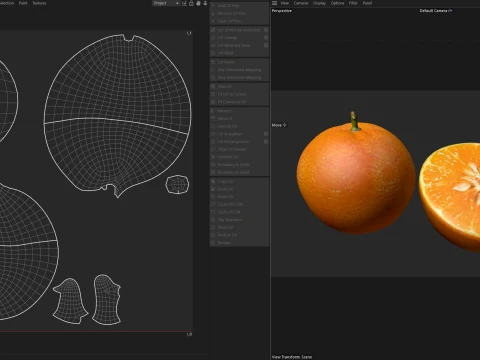Open settings gear for UV Weld and Relax
The image size is (480, 360).
tap(266, 45)
